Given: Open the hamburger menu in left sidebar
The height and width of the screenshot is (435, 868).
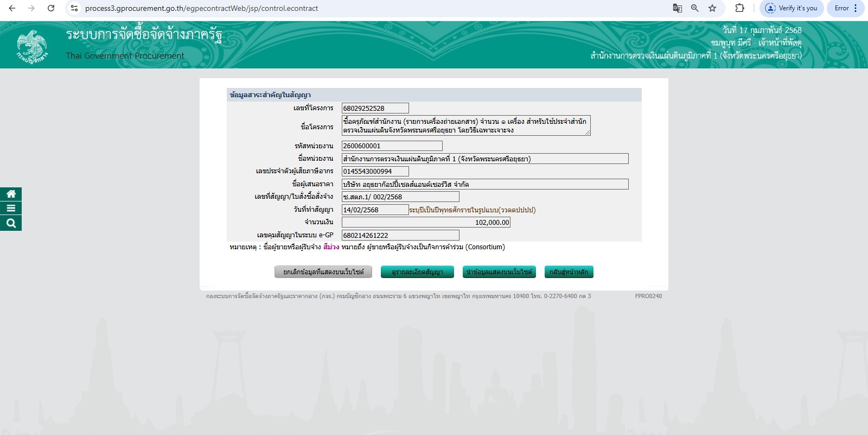Looking at the screenshot, I should pos(11,208).
